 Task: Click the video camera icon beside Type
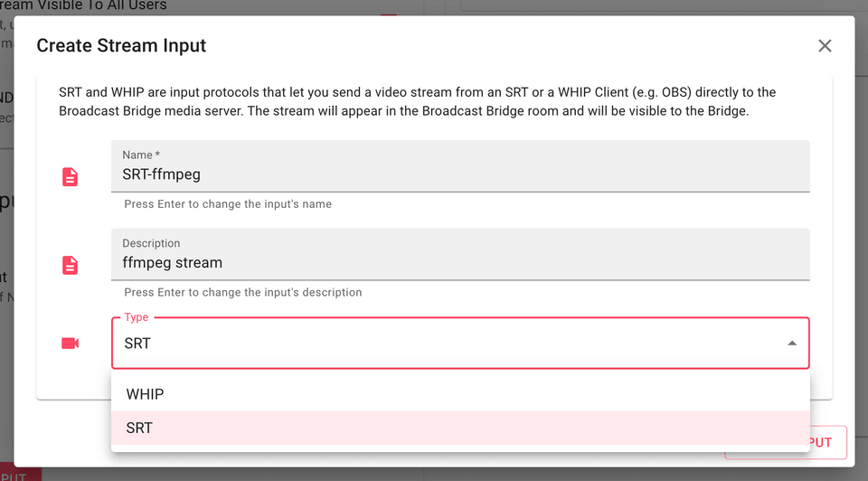(70, 344)
